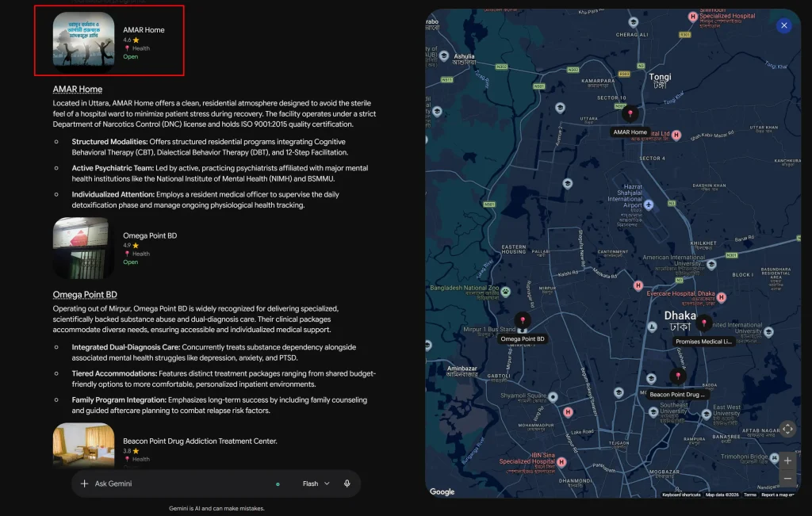Click the Bangladesh National Zoo paw icon
Image resolution: width=812 pixels, height=516 pixels.
coord(505,292)
